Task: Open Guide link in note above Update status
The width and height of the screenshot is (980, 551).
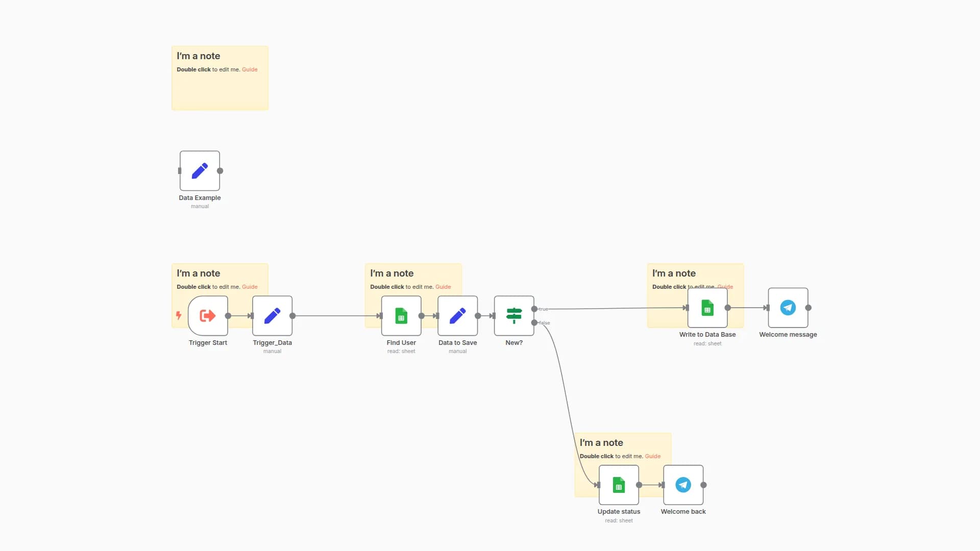Action: pyautogui.click(x=653, y=456)
